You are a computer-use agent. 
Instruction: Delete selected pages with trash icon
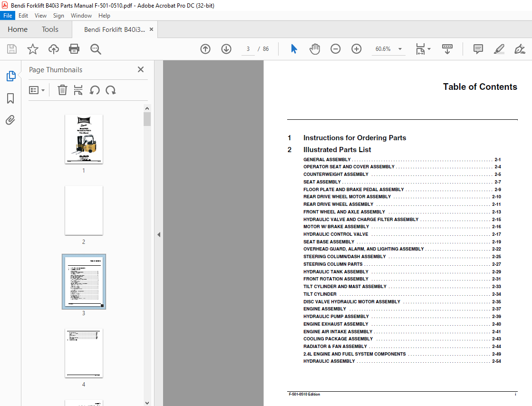[62, 90]
